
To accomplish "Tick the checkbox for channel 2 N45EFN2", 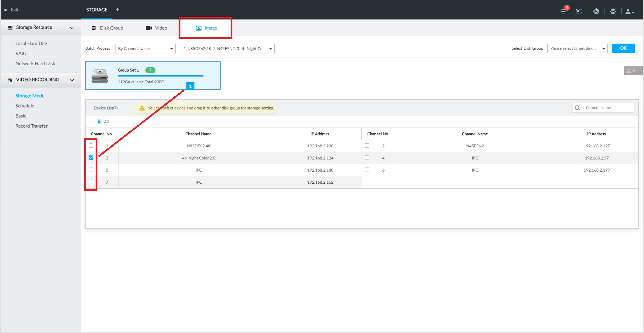I will click(x=367, y=146).
